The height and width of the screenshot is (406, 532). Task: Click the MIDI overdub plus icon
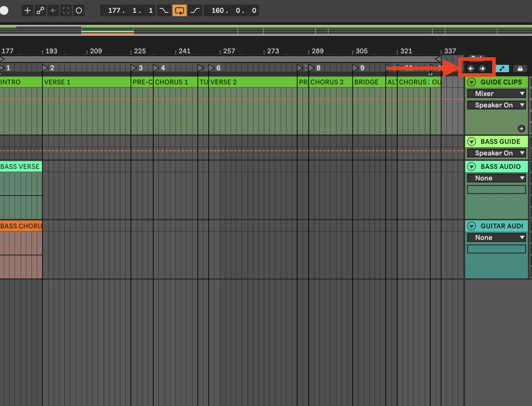point(27,11)
